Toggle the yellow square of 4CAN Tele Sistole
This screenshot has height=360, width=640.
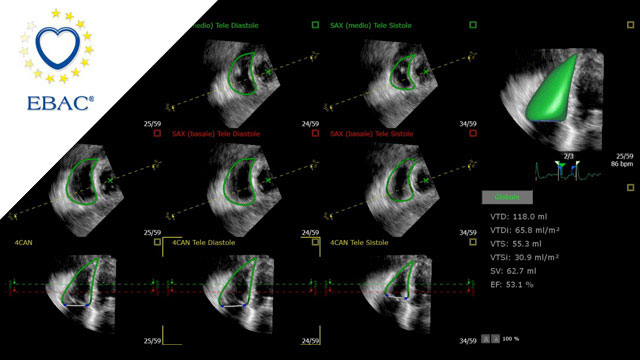473,242
